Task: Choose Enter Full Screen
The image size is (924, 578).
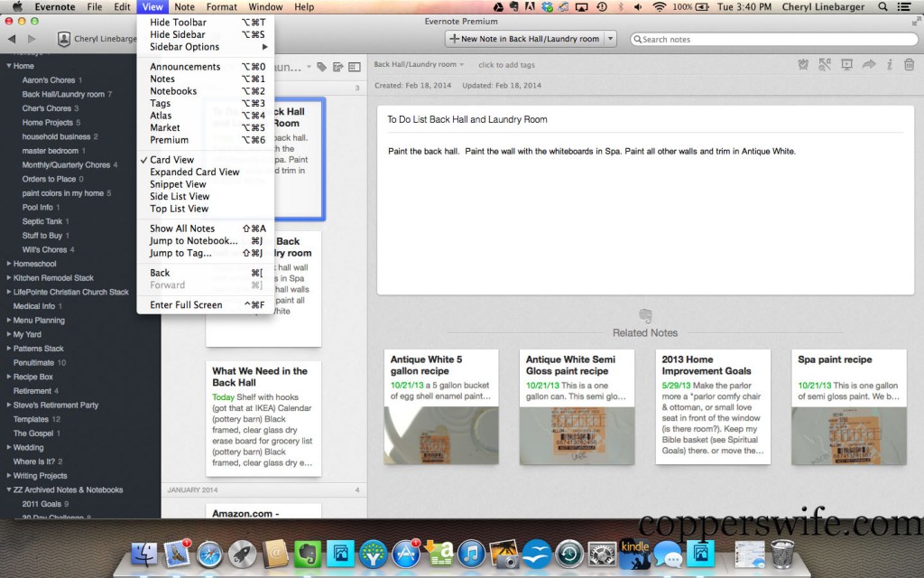Action: [206, 305]
